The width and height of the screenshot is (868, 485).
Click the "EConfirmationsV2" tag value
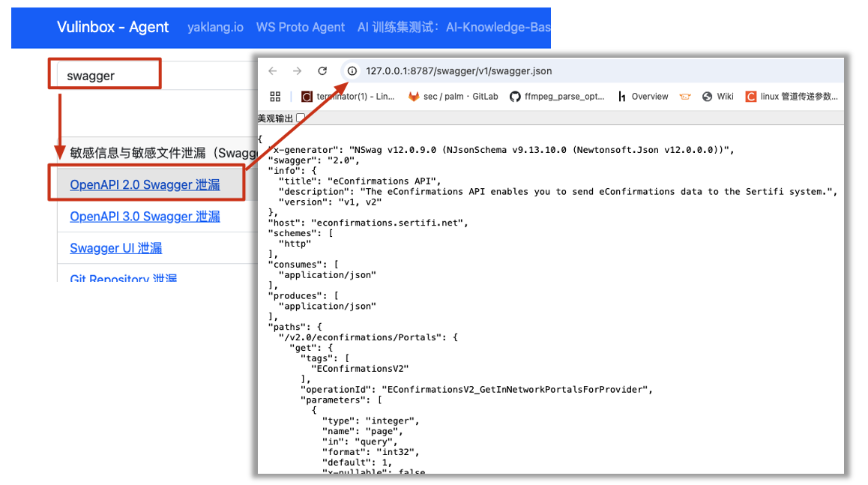pos(360,369)
